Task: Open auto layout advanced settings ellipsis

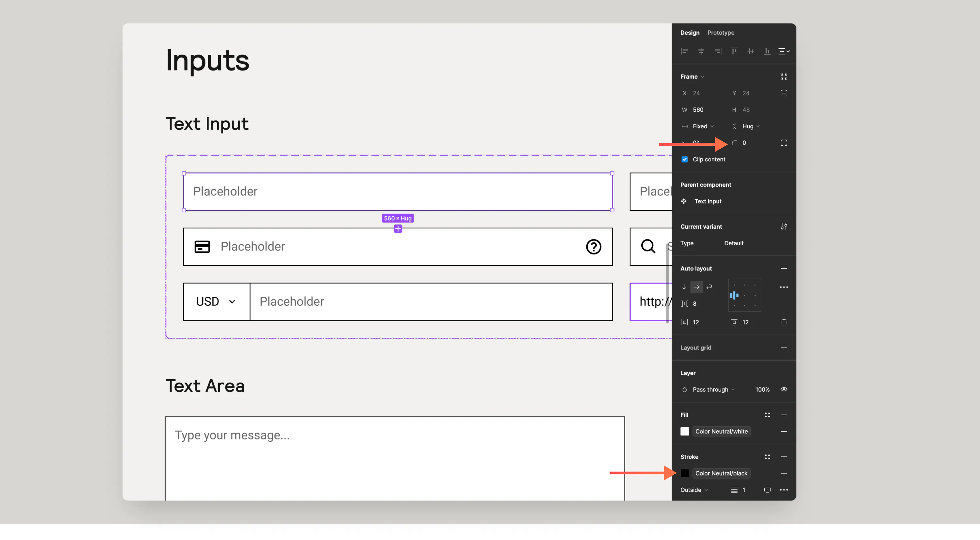Action: point(784,287)
